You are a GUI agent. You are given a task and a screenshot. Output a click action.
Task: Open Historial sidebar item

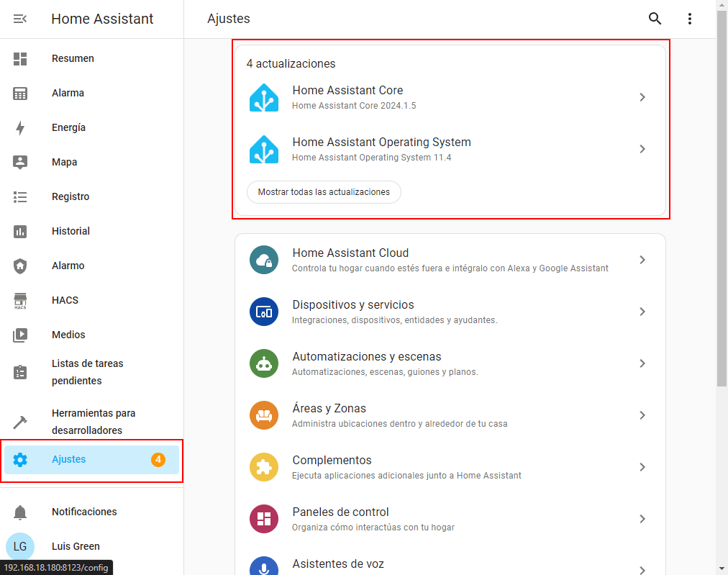click(91, 231)
